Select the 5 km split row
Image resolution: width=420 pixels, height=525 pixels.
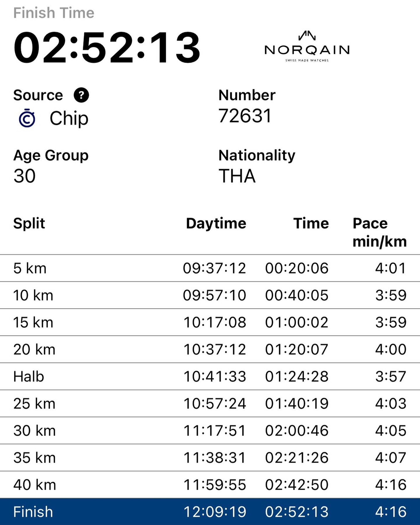210,268
